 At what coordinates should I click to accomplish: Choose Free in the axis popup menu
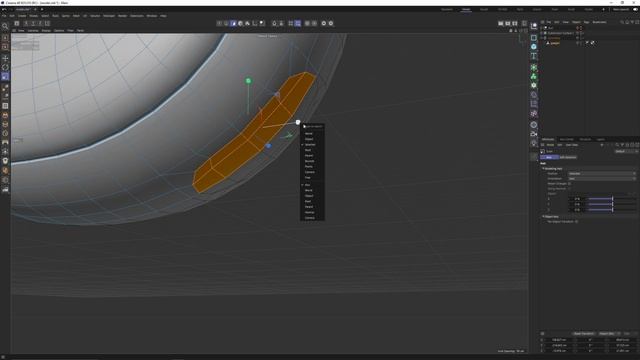click(x=308, y=178)
